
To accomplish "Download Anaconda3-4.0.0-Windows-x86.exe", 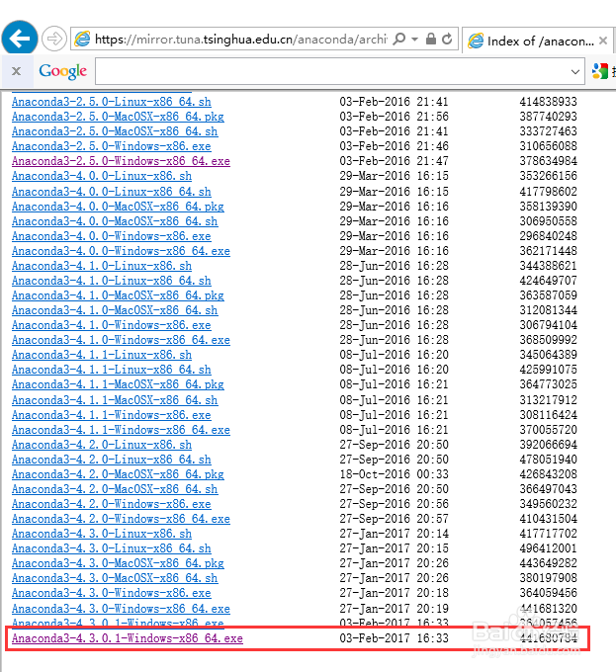I will (112, 236).
